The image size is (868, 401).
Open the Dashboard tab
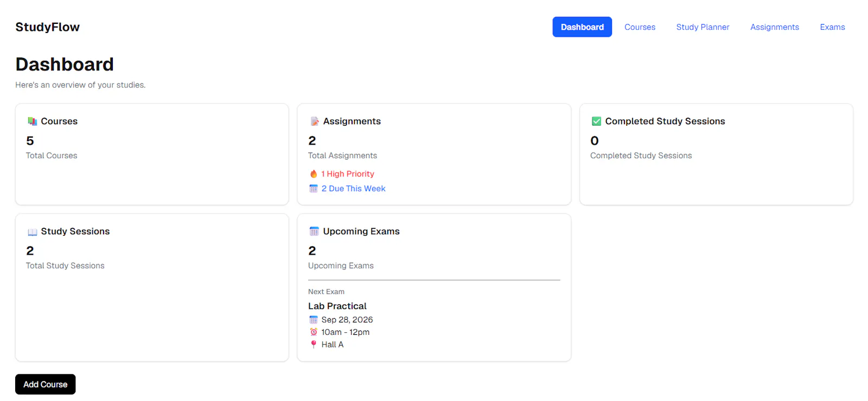582,27
